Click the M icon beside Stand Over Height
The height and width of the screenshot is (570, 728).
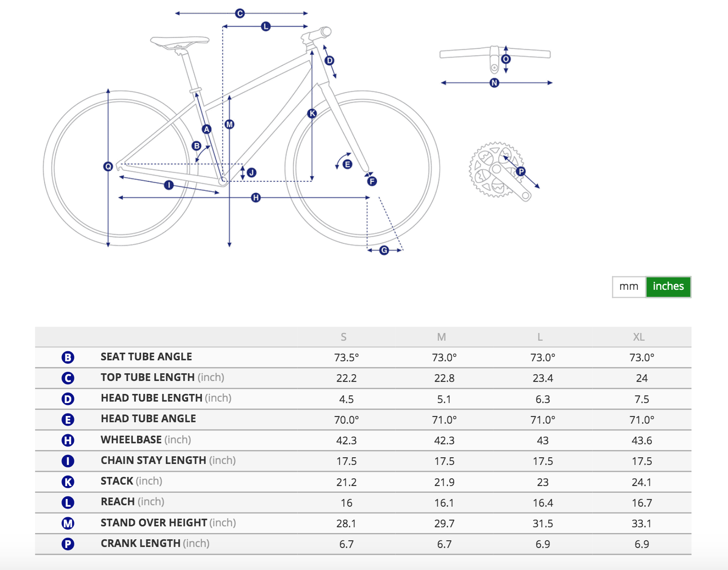(x=68, y=523)
